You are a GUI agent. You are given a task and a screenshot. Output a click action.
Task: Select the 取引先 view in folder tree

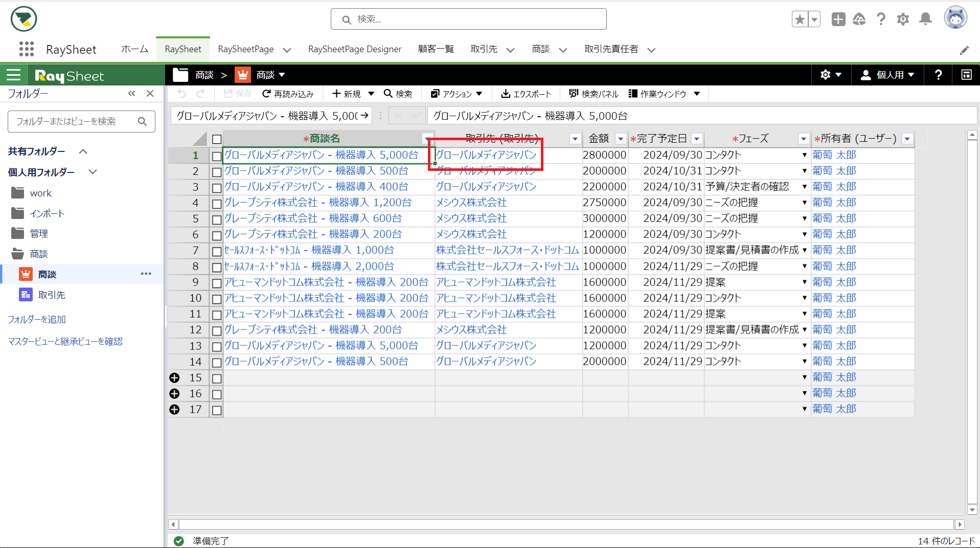pyautogui.click(x=52, y=295)
